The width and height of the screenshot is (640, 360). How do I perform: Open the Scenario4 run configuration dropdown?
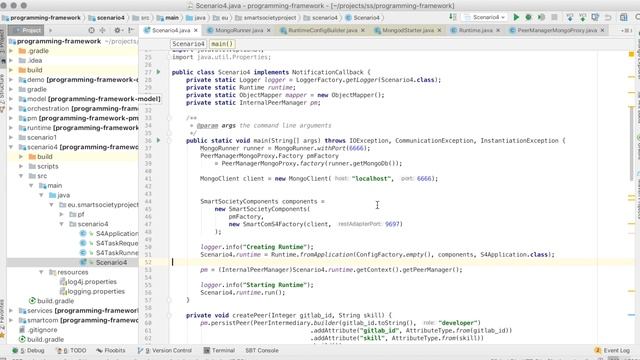485,17
